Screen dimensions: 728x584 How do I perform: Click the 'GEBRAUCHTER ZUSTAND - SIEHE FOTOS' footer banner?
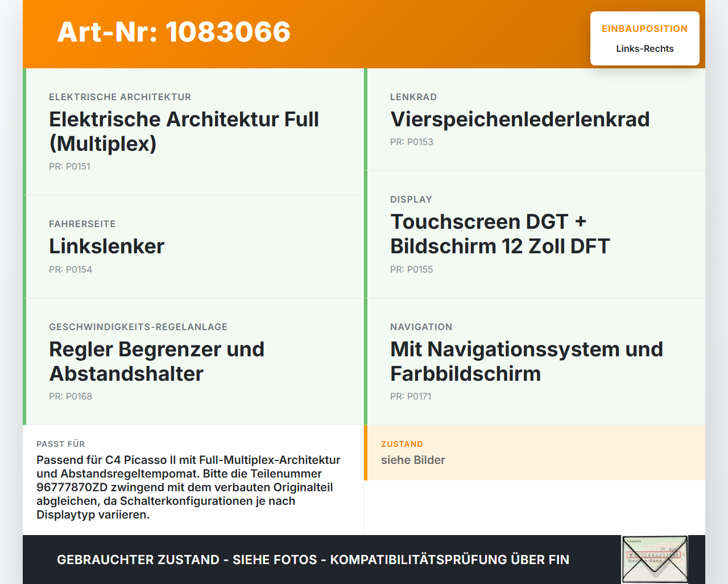pyautogui.click(x=313, y=560)
